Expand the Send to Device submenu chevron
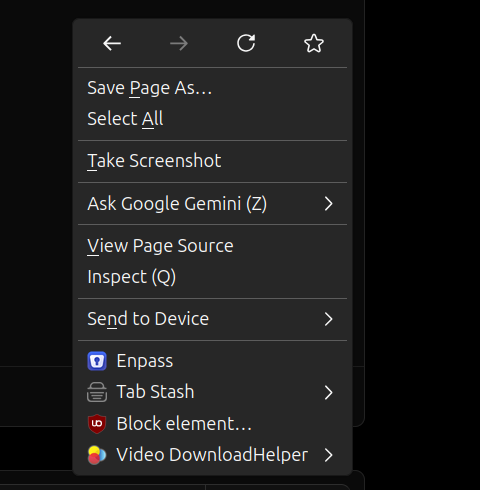This screenshot has height=490, width=480. point(329,319)
